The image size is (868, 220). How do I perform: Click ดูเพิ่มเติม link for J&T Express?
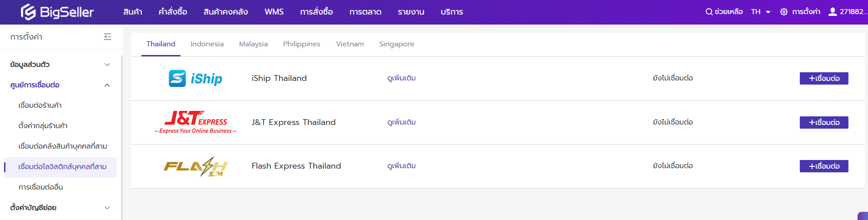coord(401,122)
